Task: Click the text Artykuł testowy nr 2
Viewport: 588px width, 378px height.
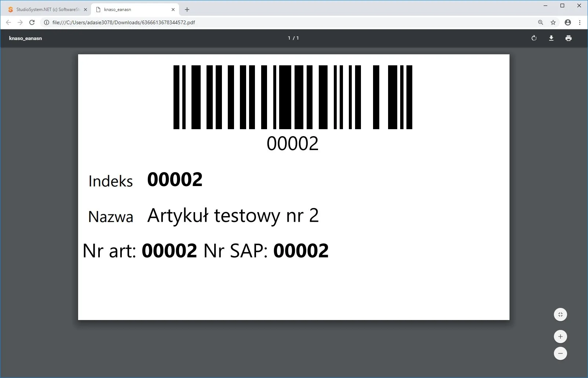Action: 233,216
